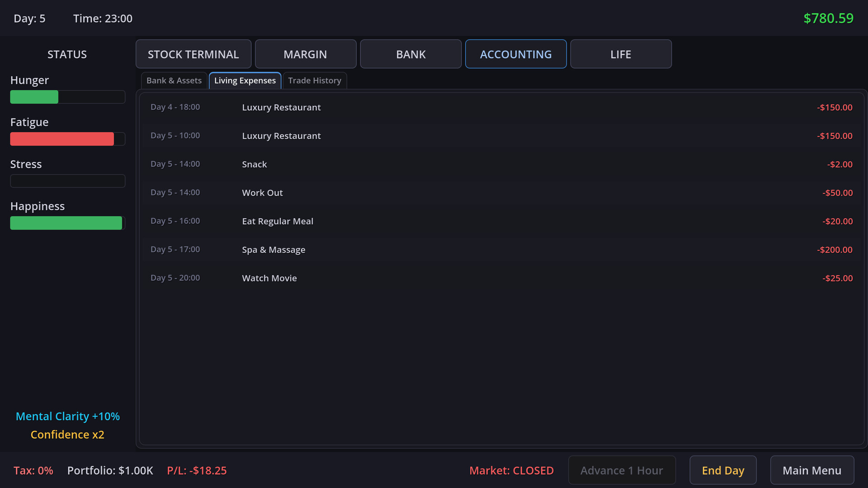Click the Day 4 Luxury Restaurant entry
The image size is (868, 488).
click(501, 107)
